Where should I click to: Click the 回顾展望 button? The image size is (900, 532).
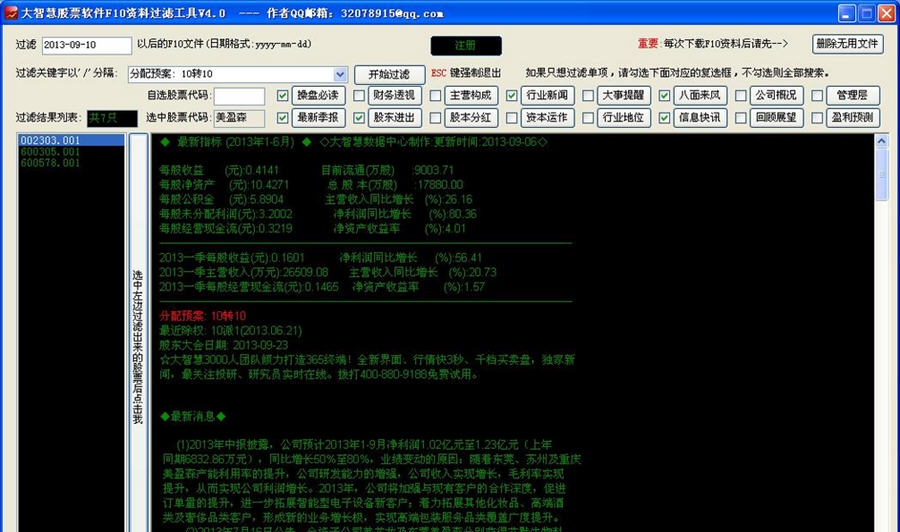[776, 118]
